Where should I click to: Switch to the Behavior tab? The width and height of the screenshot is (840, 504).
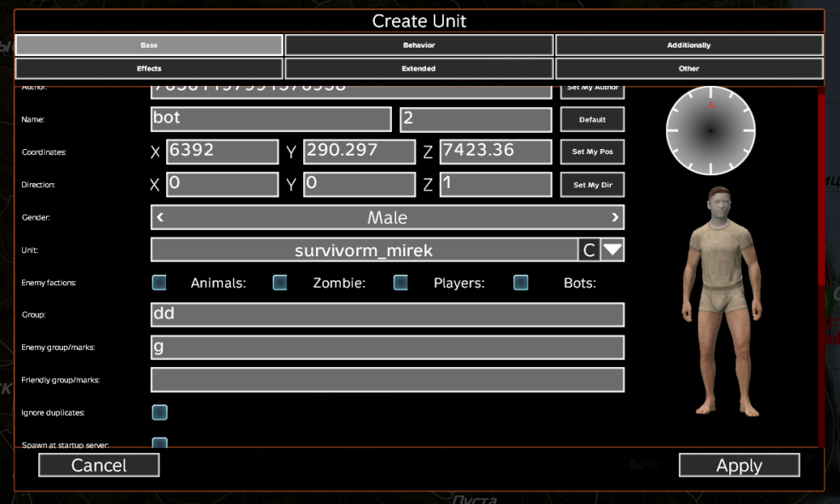(x=419, y=45)
